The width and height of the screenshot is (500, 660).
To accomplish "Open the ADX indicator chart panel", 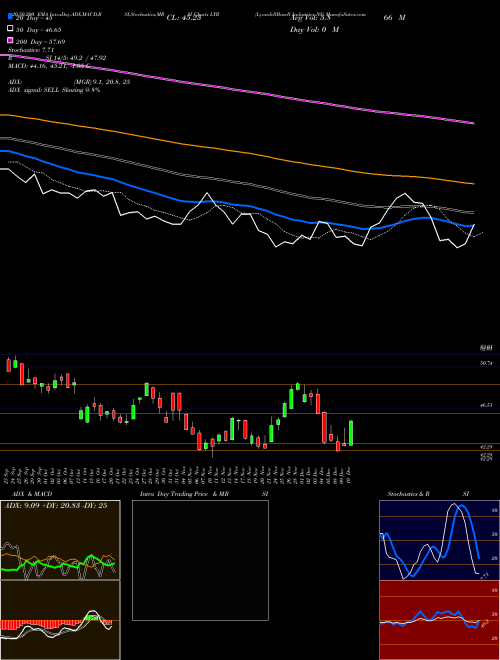I will tap(60, 540).
